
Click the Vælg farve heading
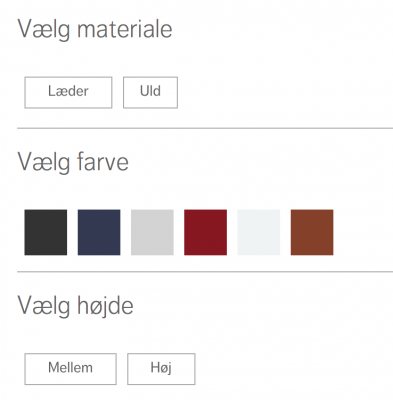pos(73,163)
